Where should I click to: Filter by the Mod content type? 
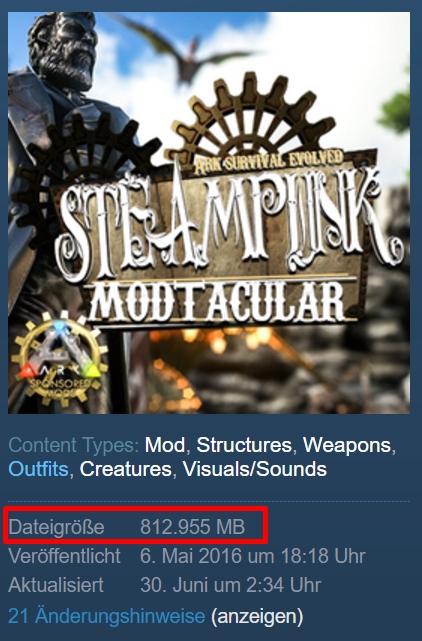(x=165, y=445)
